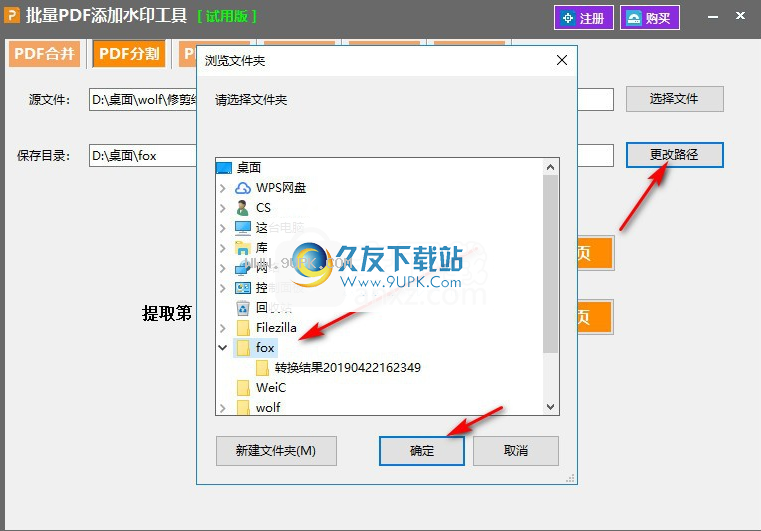Switch to the PDF合并 tab
The image size is (761, 531).
(44, 53)
